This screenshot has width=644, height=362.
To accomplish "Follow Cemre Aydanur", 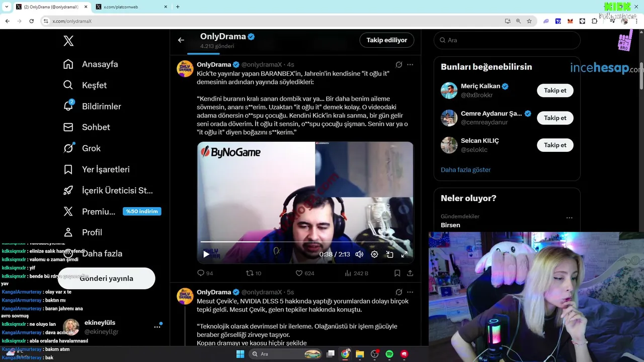I will (555, 118).
